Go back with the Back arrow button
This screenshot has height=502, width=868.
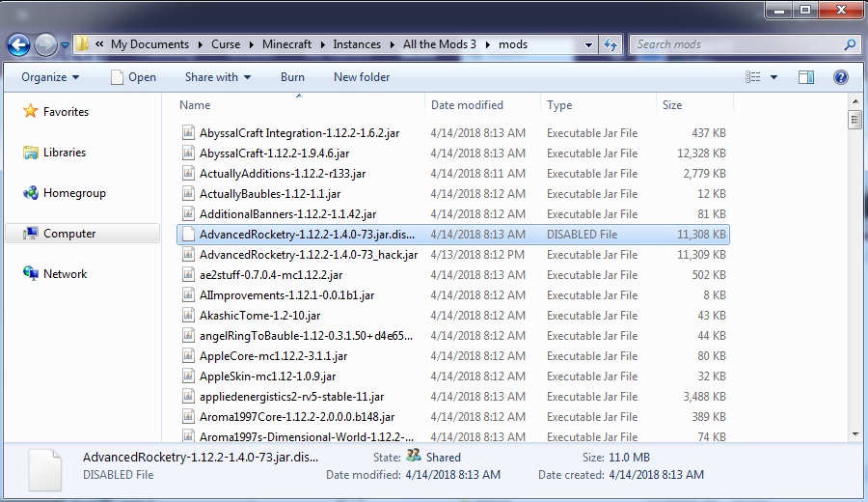pyautogui.click(x=18, y=44)
